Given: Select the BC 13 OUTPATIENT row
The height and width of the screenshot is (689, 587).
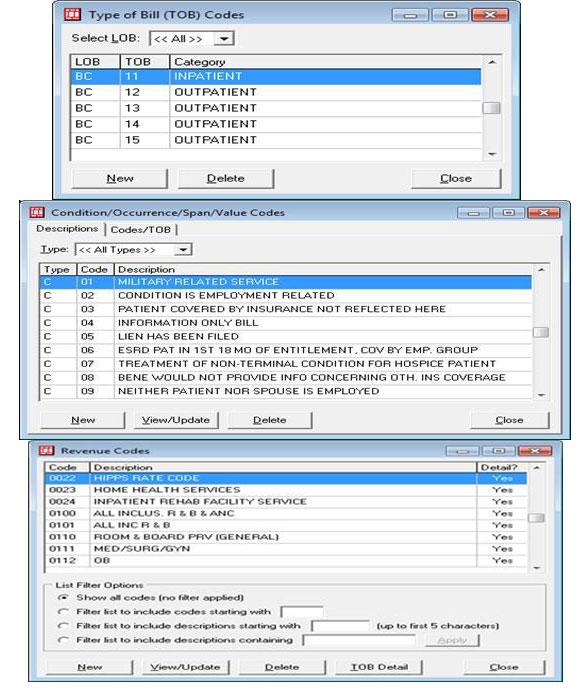Looking at the screenshot, I should pos(276,108).
